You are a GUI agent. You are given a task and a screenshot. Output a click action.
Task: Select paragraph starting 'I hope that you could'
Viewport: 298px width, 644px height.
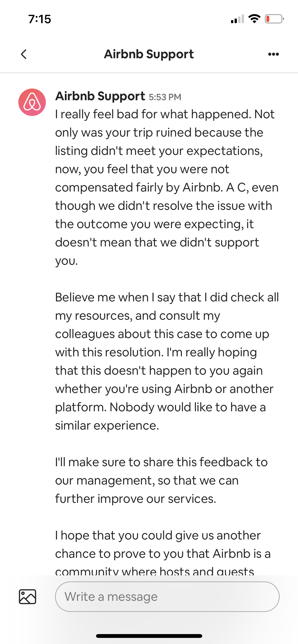coord(163,552)
